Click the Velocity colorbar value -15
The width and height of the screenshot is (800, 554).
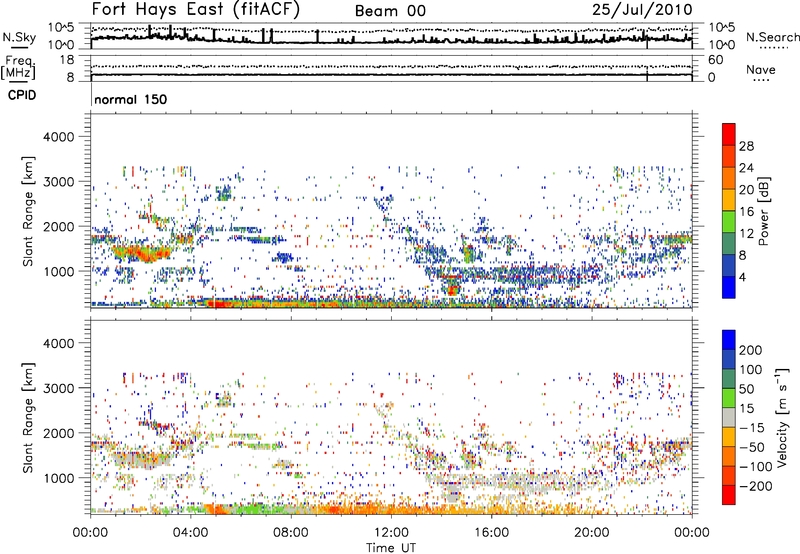point(751,427)
